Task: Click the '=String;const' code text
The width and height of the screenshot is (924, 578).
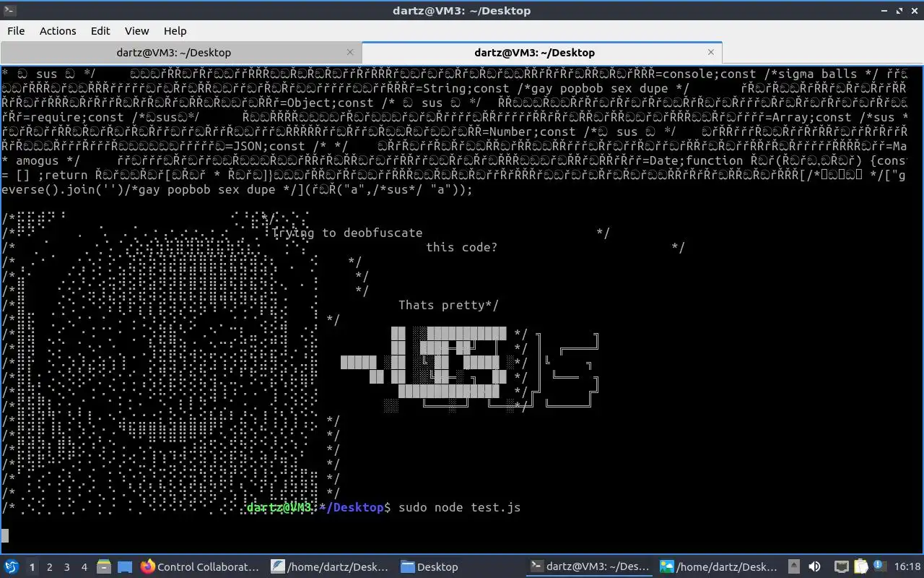Action: click(463, 88)
